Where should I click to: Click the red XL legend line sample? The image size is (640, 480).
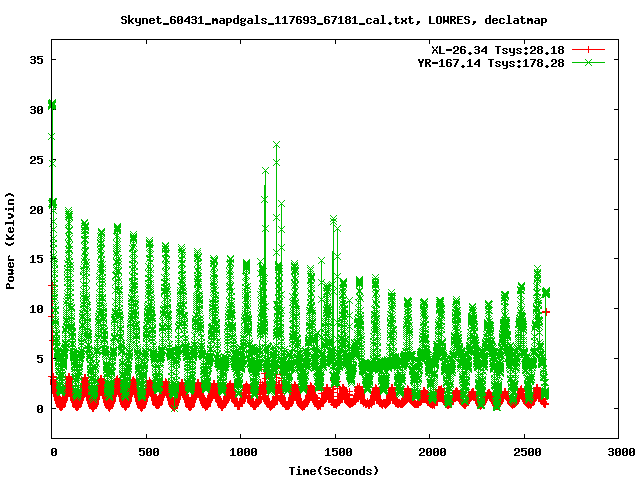[x=588, y=50]
